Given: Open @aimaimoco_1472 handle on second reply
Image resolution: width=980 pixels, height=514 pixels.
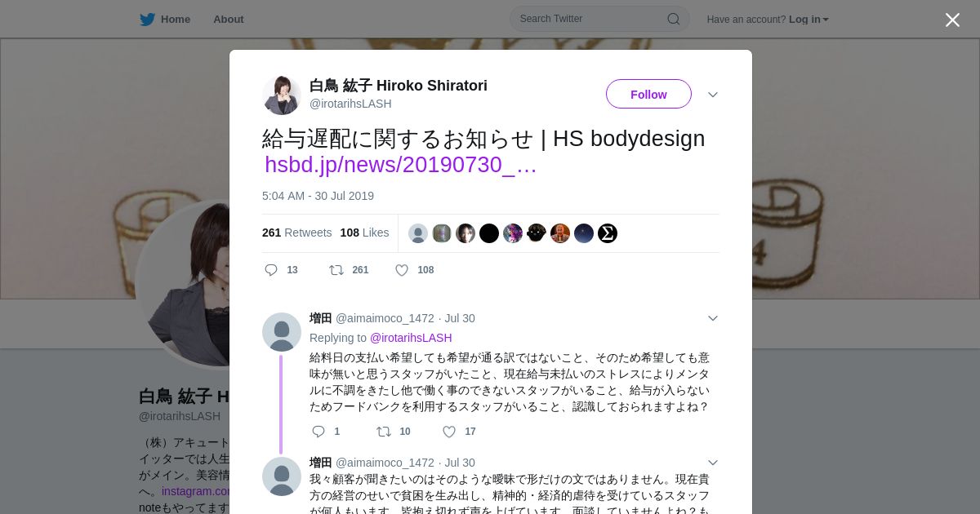Looking at the screenshot, I should pyautogui.click(x=385, y=463).
